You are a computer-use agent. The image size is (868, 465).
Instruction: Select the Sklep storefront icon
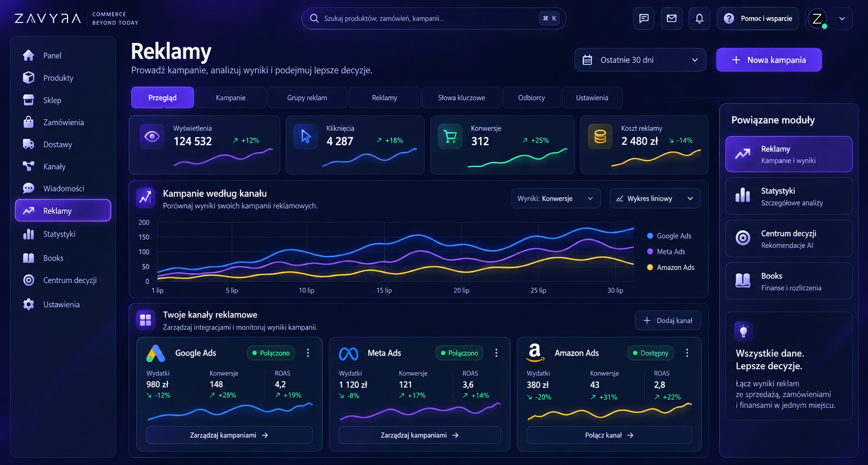[x=28, y=100]
